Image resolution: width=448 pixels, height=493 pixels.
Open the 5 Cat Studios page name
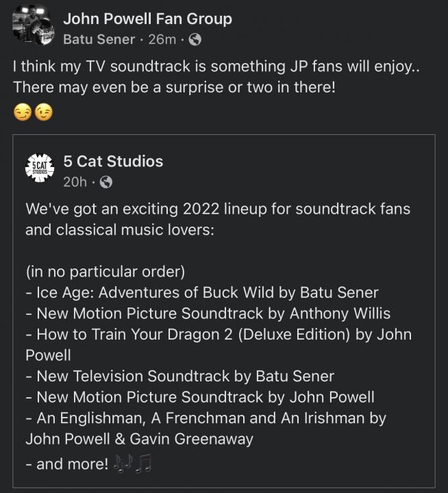pos(113,162)
